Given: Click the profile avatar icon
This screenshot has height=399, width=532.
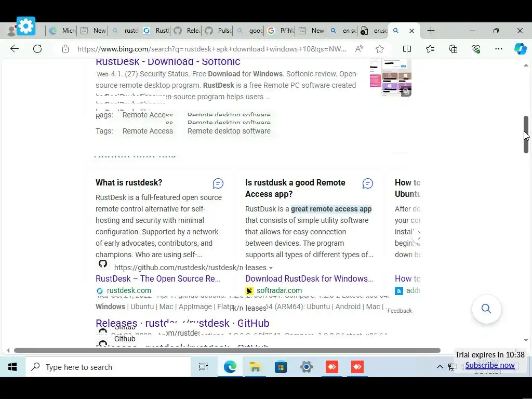Looking at the screenshot, I should tap(11, 31).
